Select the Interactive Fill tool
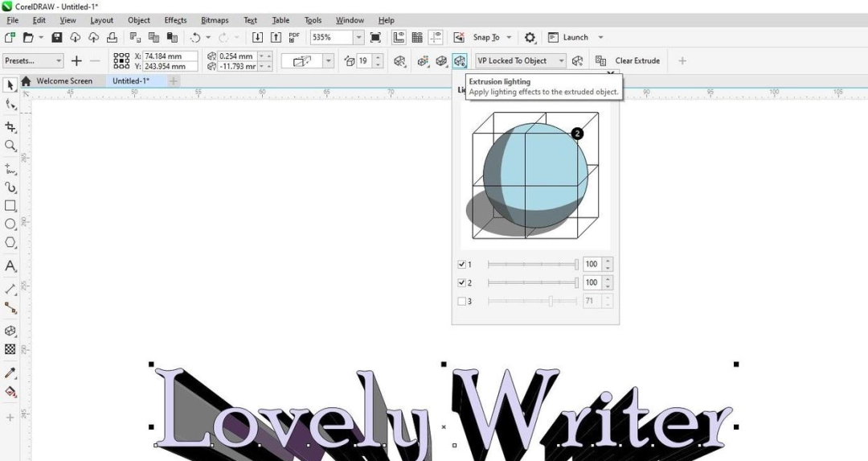Viewport: 868px width, 461px height. [10, 392]
